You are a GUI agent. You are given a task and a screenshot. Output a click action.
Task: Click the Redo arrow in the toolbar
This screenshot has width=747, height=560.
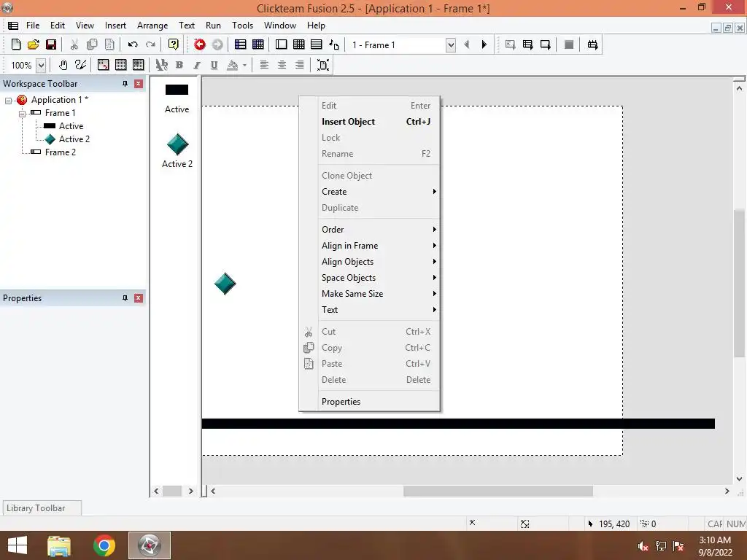click(150, 44)
